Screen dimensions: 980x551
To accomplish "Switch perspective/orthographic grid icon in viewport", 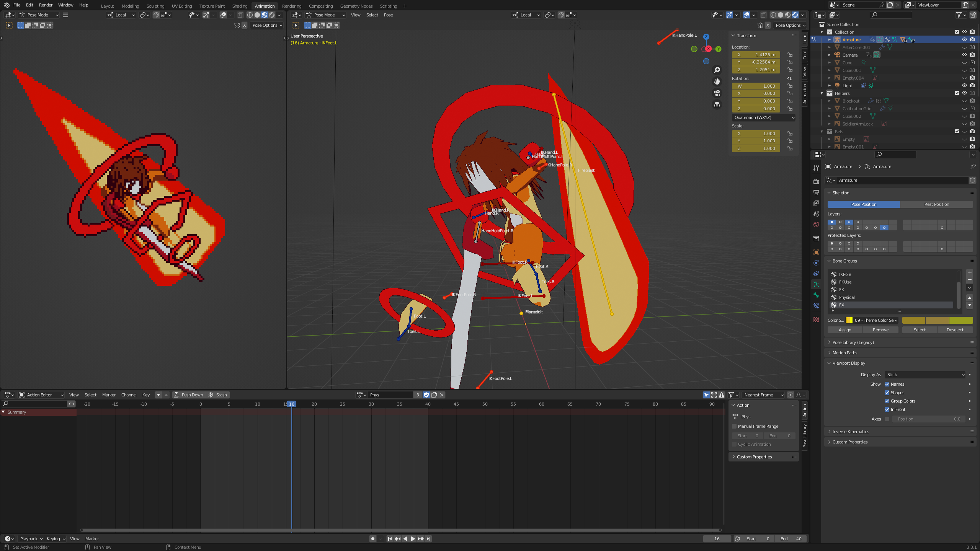I will coord(717,104).
